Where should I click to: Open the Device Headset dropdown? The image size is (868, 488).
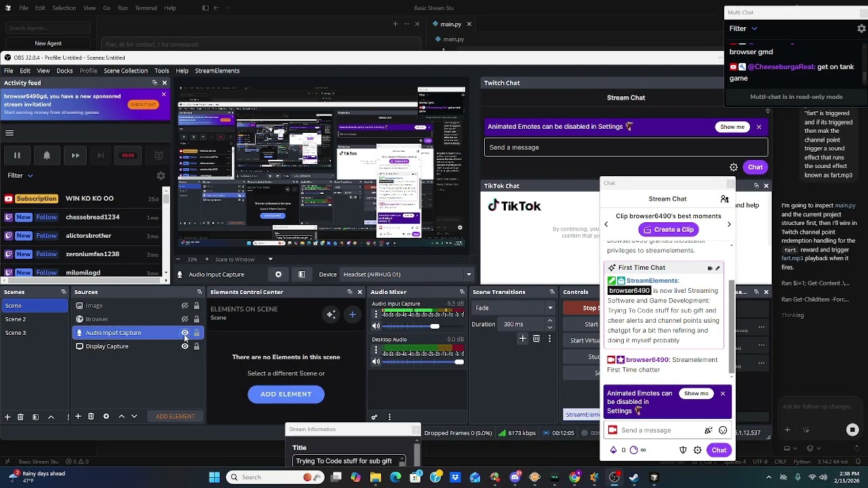[406, 274]
